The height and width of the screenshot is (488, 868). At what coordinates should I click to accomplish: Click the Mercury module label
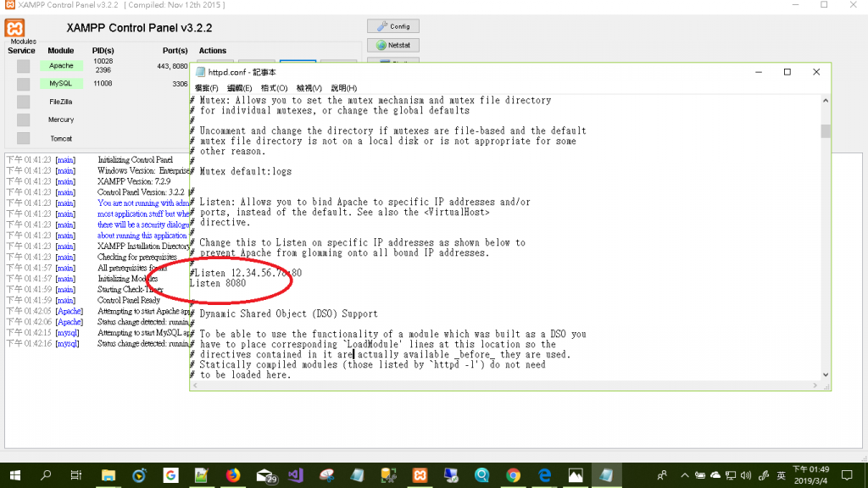click(x=61, y=119)
